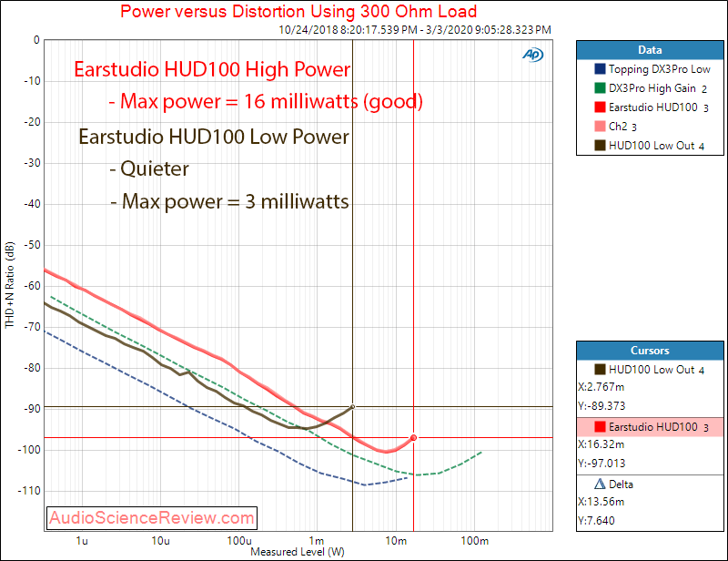Click the Cursors panel header
728x561 pixels.
650,351
